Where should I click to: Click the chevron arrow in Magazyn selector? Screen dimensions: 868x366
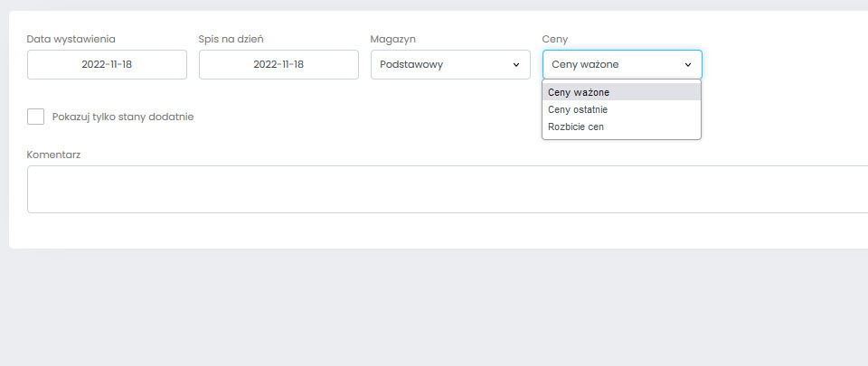coord(516,65)
